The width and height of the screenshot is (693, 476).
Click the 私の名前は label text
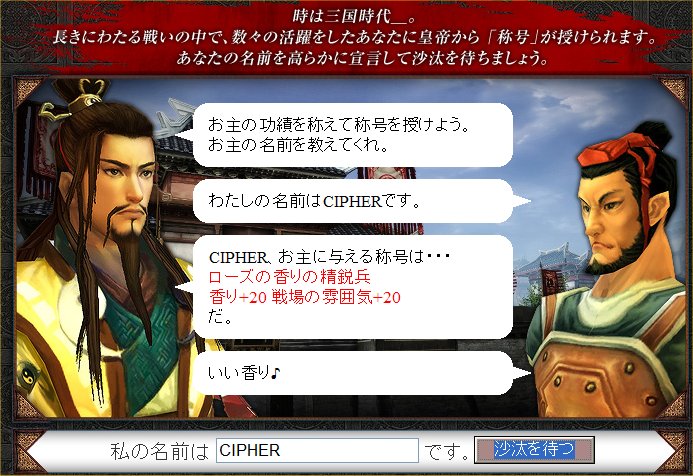click(x=159, y=451)
